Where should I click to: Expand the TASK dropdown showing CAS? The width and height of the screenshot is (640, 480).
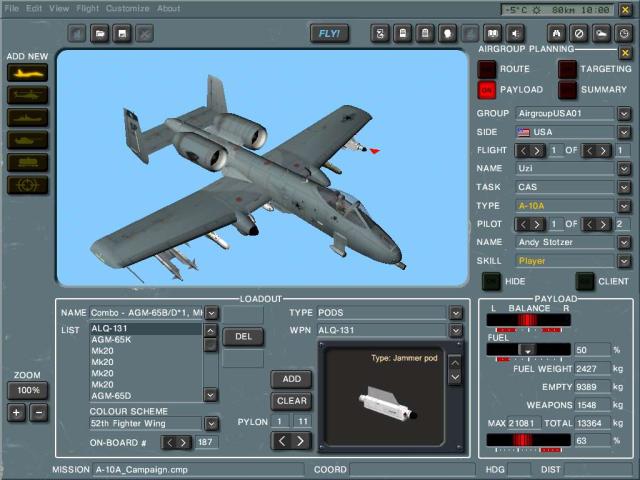tap(624, 187)
